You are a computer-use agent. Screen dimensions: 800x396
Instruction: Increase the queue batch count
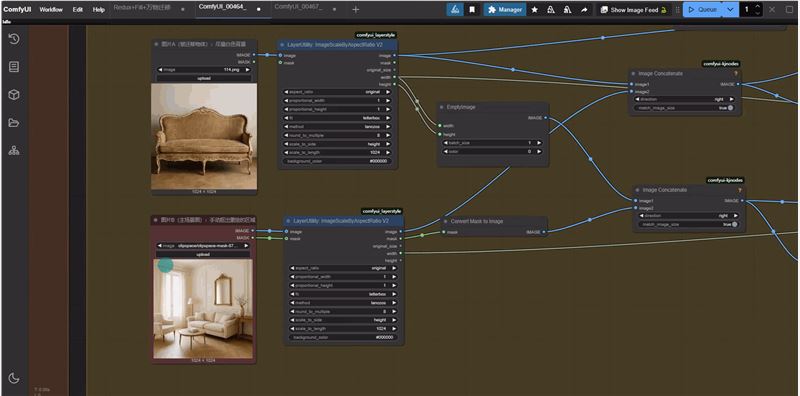[757, 6]
